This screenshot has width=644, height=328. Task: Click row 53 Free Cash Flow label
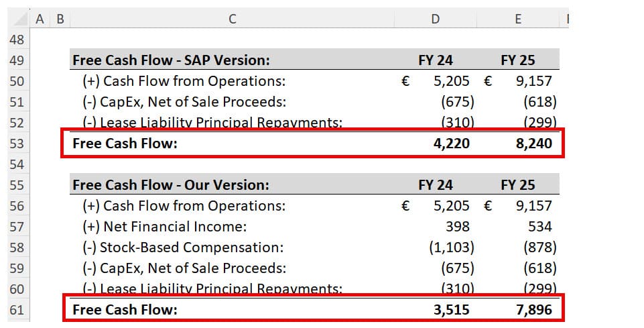tap(125, 144)
